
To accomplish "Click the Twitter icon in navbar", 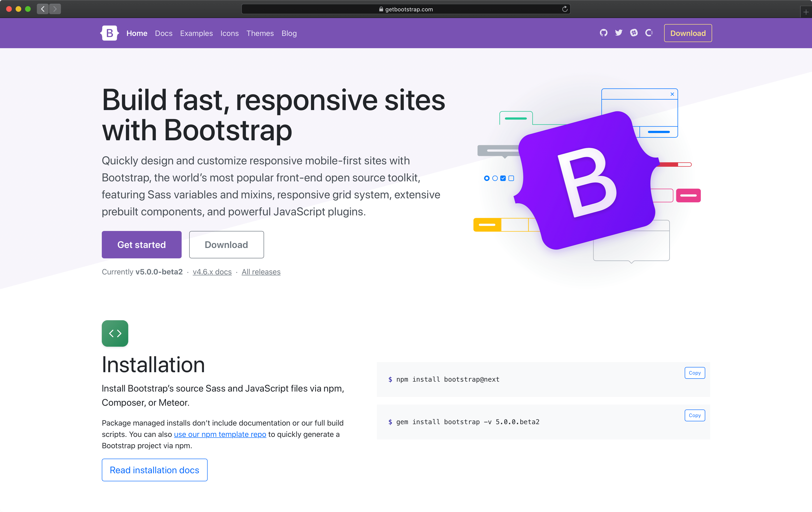I will pos(618,32).
